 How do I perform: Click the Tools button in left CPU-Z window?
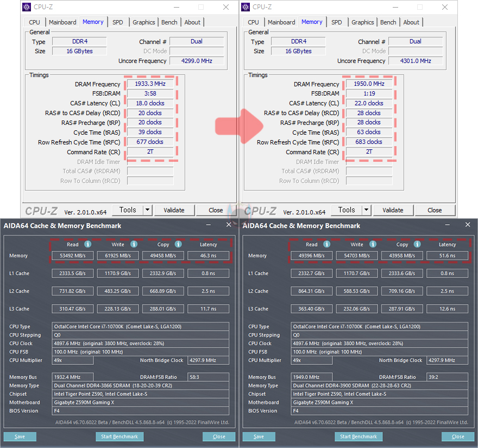[128, 210]
